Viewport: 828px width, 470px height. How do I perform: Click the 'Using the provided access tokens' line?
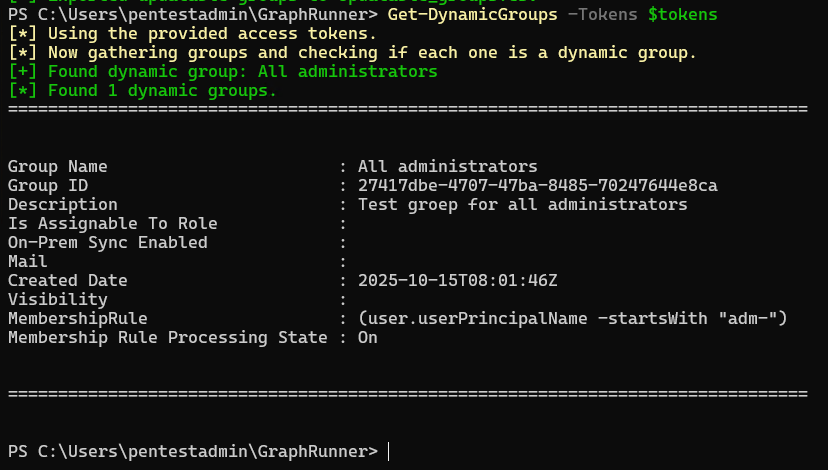(x=193, y=34)
